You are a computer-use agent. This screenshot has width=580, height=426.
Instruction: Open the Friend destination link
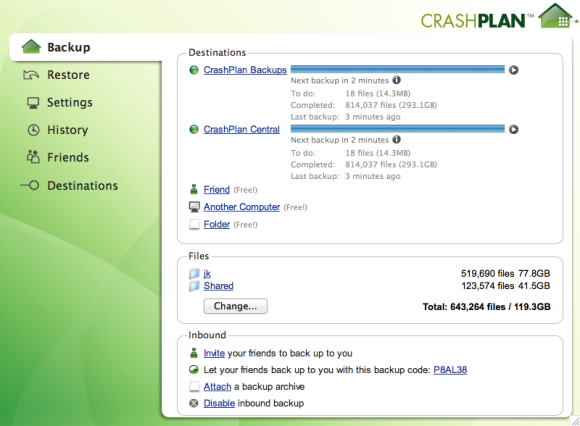coord(217,190)
